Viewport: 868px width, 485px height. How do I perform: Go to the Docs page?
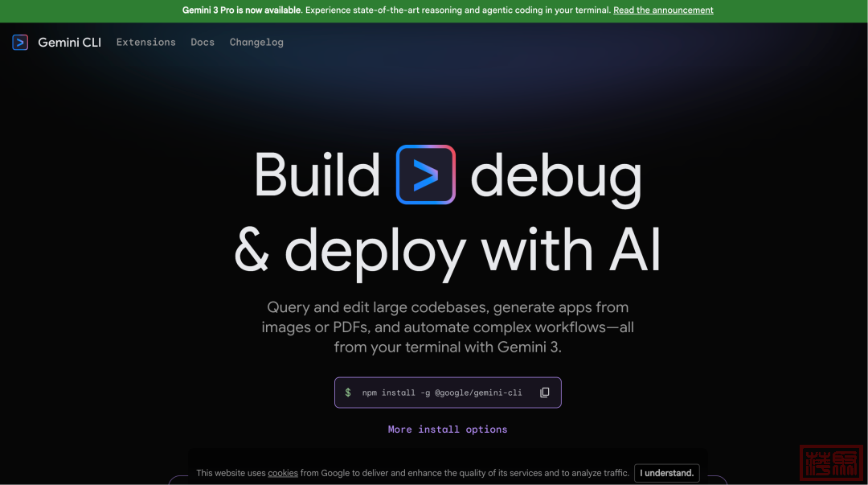[x=203, y=43]
